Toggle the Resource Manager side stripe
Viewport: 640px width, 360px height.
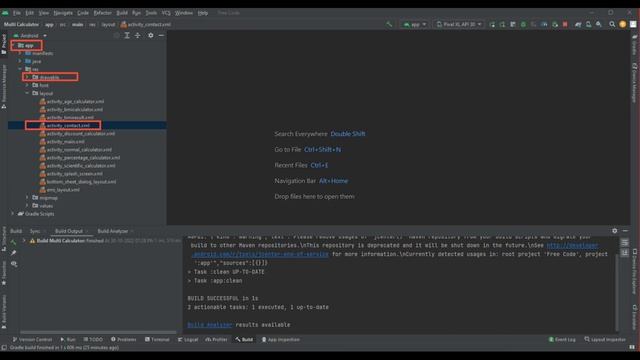[x=4, y=87]
